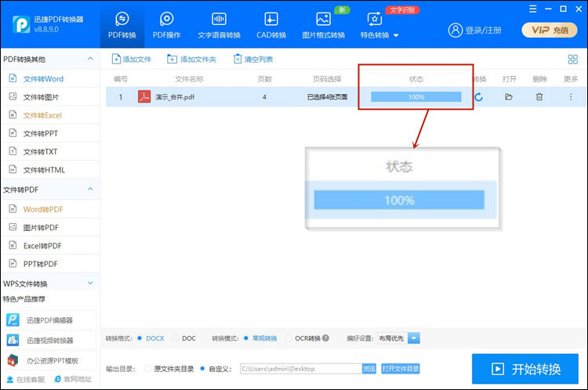588x390 pixels.
Task: Select 自定义 output option
Action: click(216, 369)
